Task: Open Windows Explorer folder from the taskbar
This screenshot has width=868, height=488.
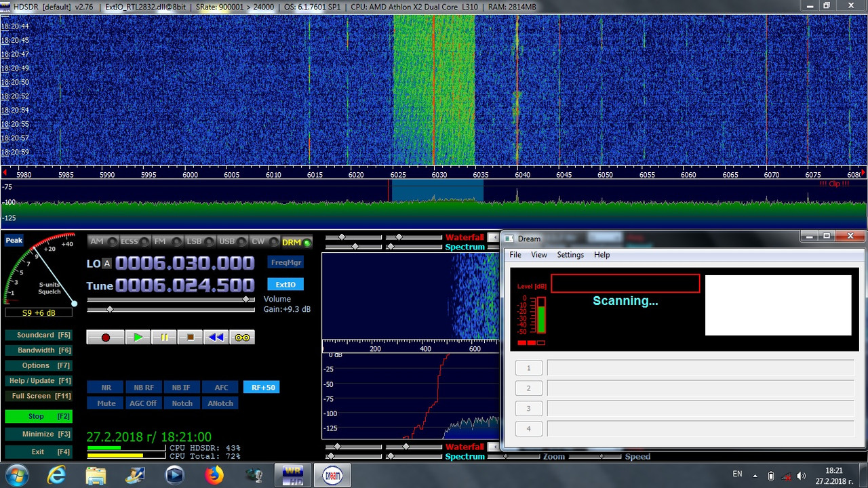Action: click(x=96, y=475)
